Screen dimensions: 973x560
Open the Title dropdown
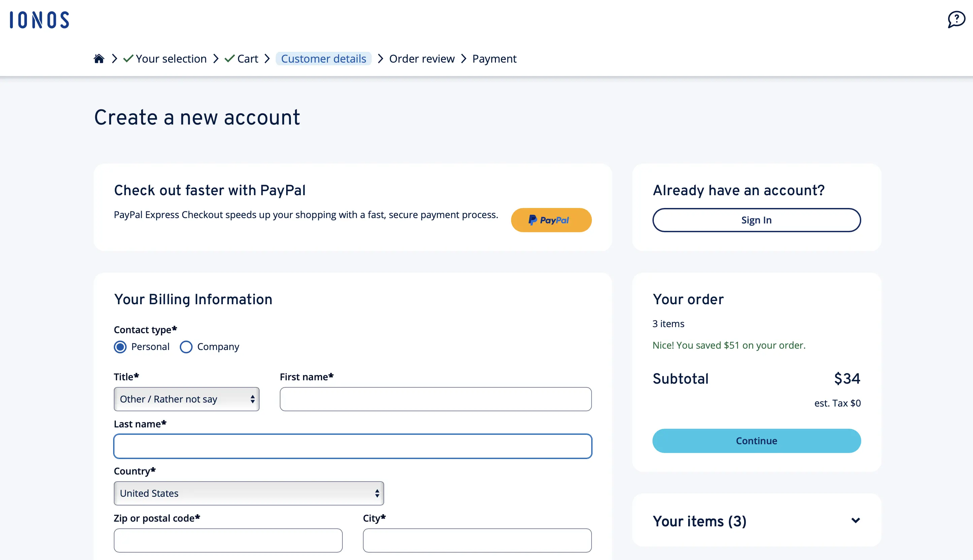click(x=186, y=399)
